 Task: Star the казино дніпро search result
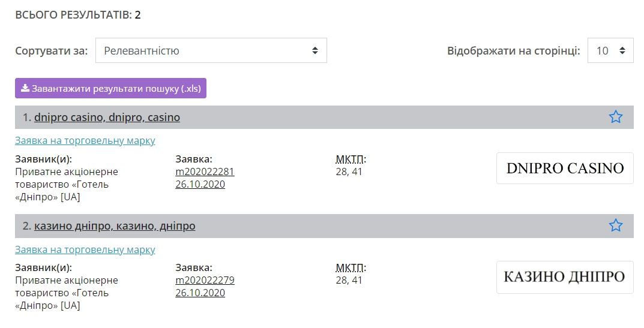(615, 225)
